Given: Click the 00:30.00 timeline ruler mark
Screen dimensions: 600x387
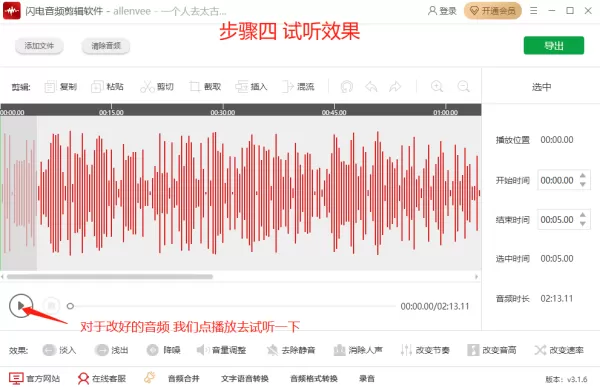Looking at the screenshot, I should [223, 113].
